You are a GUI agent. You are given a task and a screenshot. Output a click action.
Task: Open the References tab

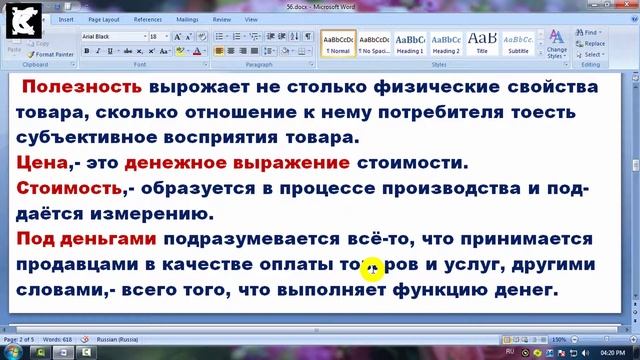[148, 19]
